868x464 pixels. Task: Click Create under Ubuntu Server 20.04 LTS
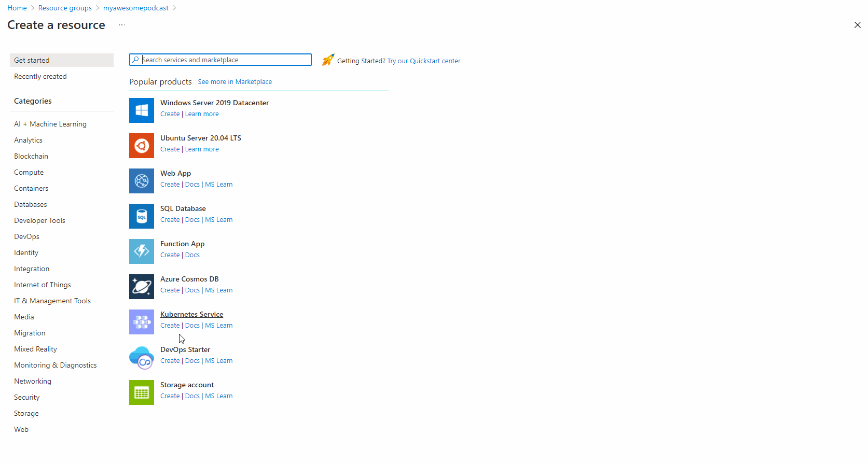(170, 149)
